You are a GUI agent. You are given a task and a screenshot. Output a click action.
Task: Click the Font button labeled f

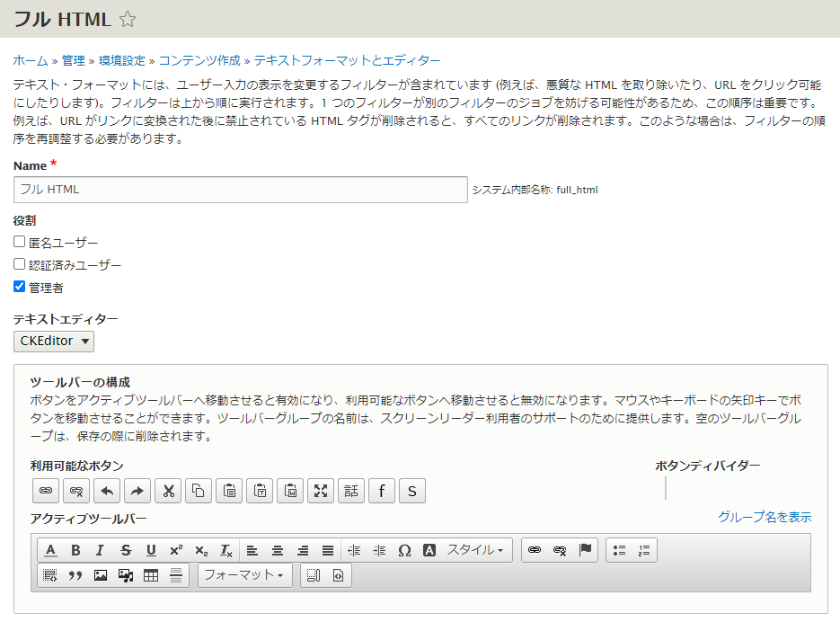(382, 491)
